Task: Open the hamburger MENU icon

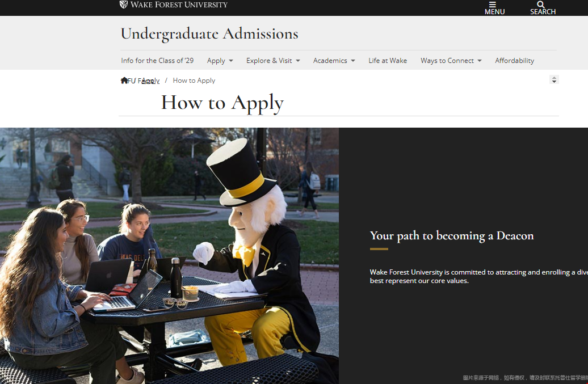Action: pos(493,5)
